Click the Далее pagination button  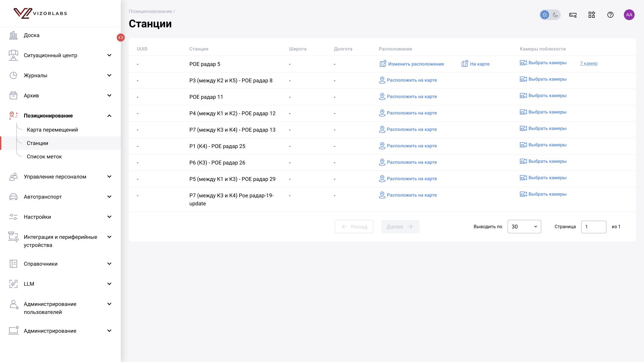400,227
